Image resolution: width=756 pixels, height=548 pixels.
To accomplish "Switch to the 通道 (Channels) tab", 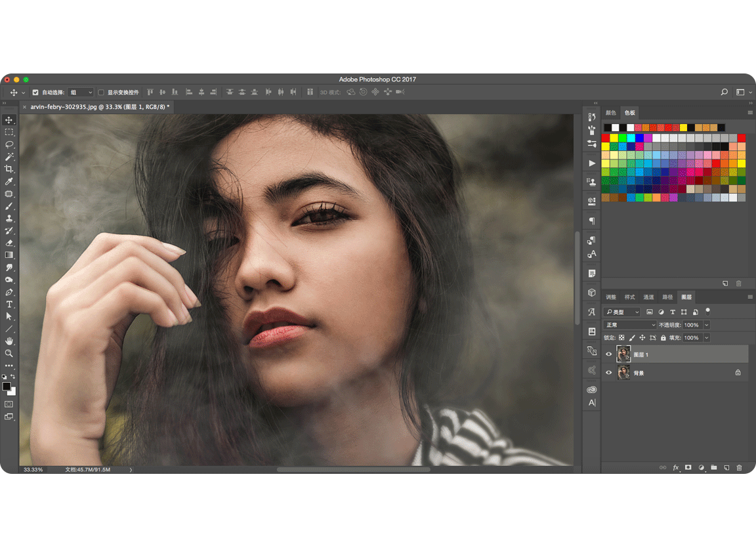I will point(649,297).
